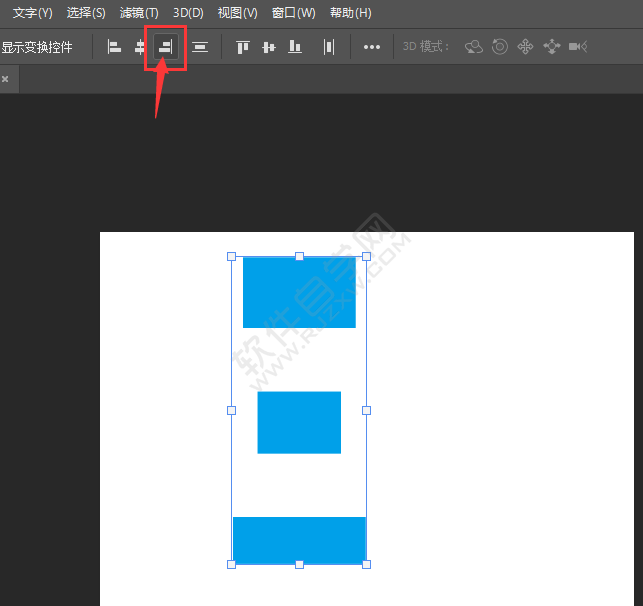The image size is (643, 606).
Task: Align layers to vertical centers
Action: point(269,47)
